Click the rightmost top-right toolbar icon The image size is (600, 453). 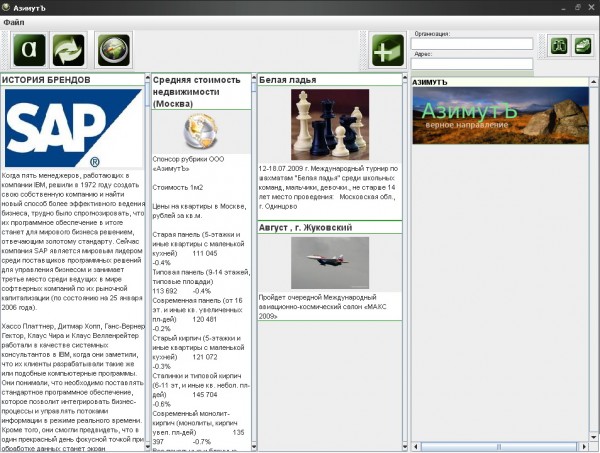pyautogui.click(x=582, y=45)
